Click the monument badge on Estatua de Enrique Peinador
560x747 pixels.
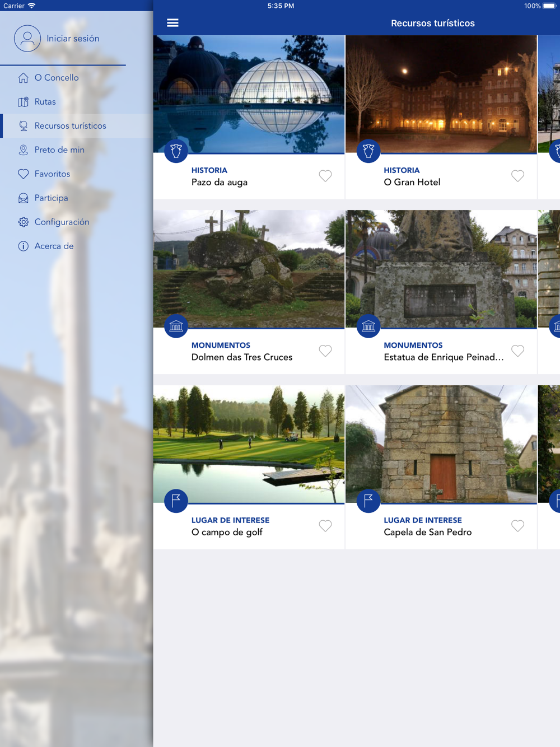(368, 326)
